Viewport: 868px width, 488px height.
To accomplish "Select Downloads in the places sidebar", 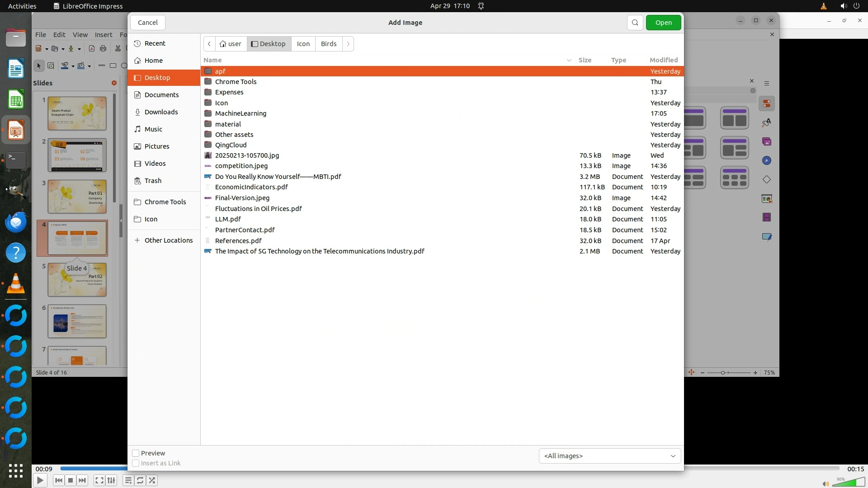I will (161, 112).
